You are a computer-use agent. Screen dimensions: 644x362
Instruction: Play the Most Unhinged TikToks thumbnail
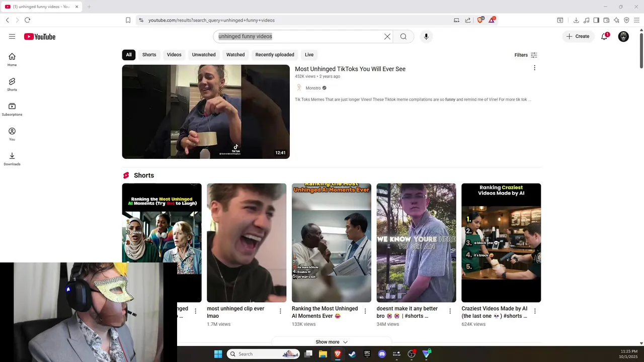[x=206, y=112]
